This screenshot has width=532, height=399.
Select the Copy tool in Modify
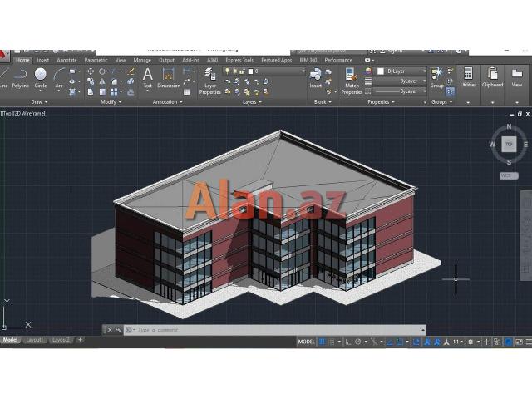click(x=91, y=81)
